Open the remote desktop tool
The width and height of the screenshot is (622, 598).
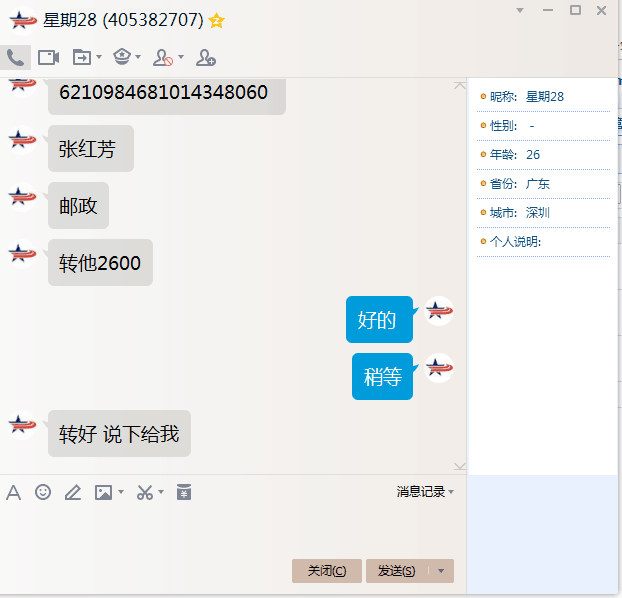coord(121,57)
